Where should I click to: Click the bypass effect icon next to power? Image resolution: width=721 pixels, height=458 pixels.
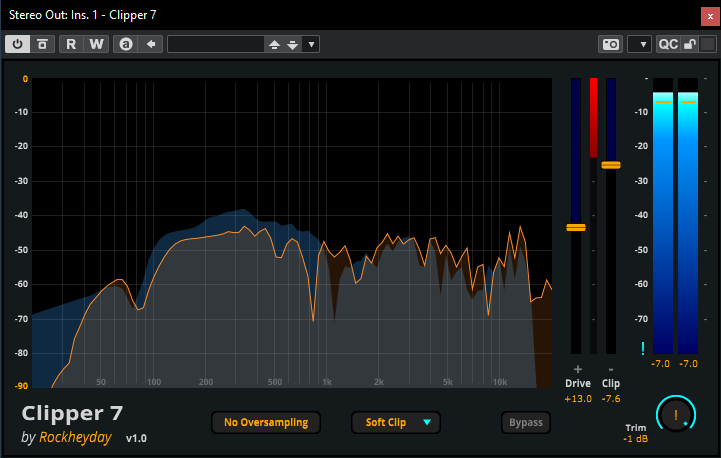point(42,44)
